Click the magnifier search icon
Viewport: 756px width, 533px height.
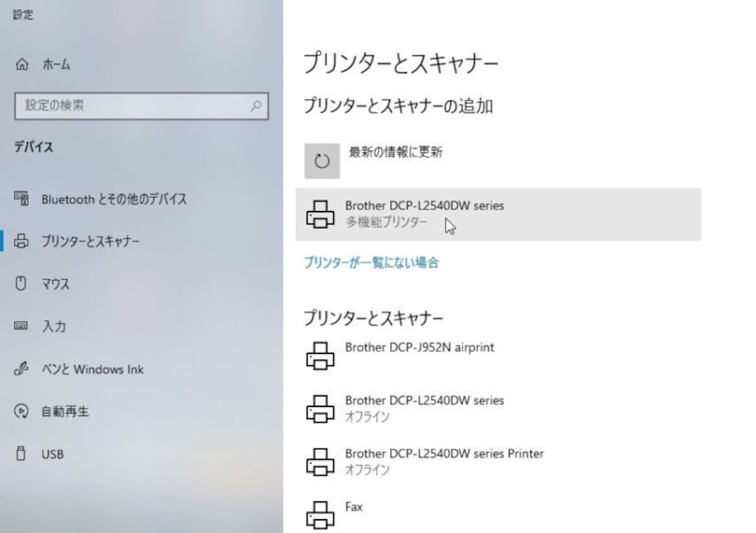(255, 106)
